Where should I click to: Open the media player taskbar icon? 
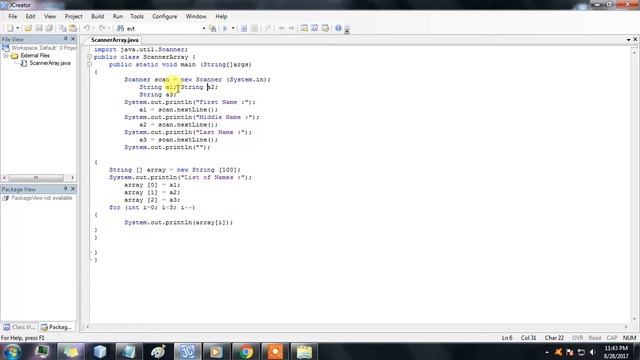coord(216,352)
